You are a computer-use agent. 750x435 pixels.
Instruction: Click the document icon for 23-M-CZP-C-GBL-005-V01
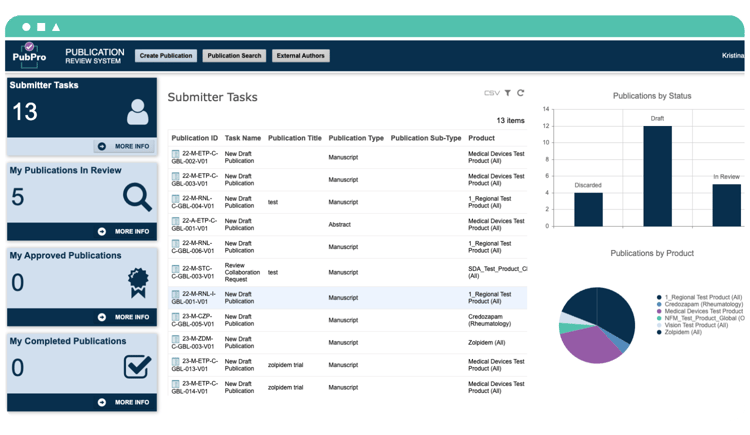pyautogui.click(x=176, y=320)
